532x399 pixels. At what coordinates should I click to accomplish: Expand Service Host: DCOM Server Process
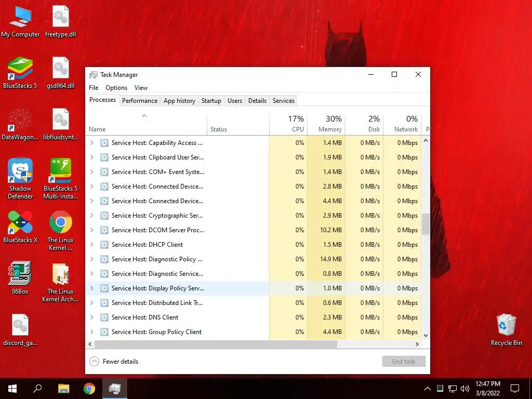coord(91,230)
